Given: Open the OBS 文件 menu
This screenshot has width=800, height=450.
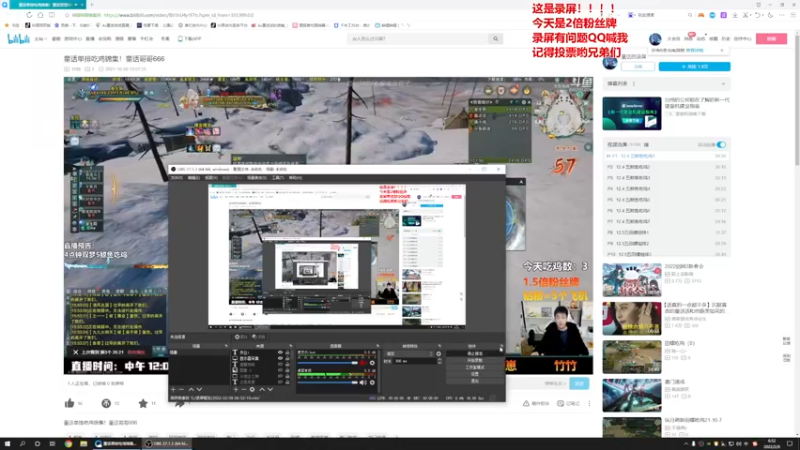Looking at the screenshot, I should (x=177, y=178).
